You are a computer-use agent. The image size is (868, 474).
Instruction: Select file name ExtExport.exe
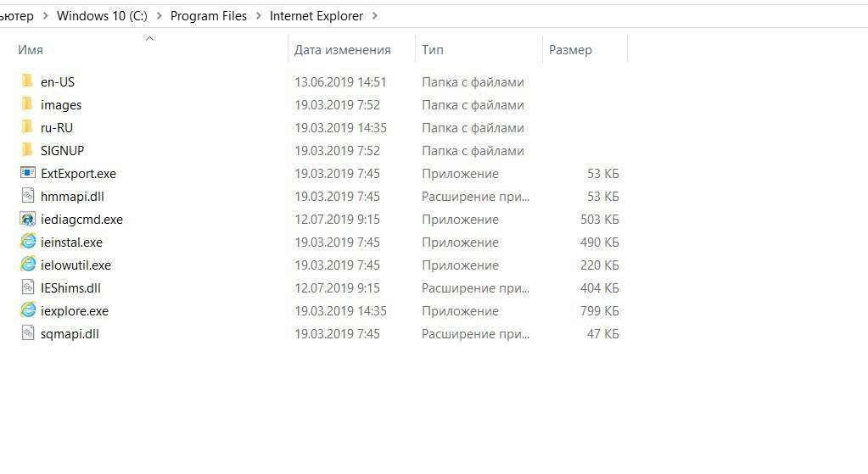(x=79, y=174)
